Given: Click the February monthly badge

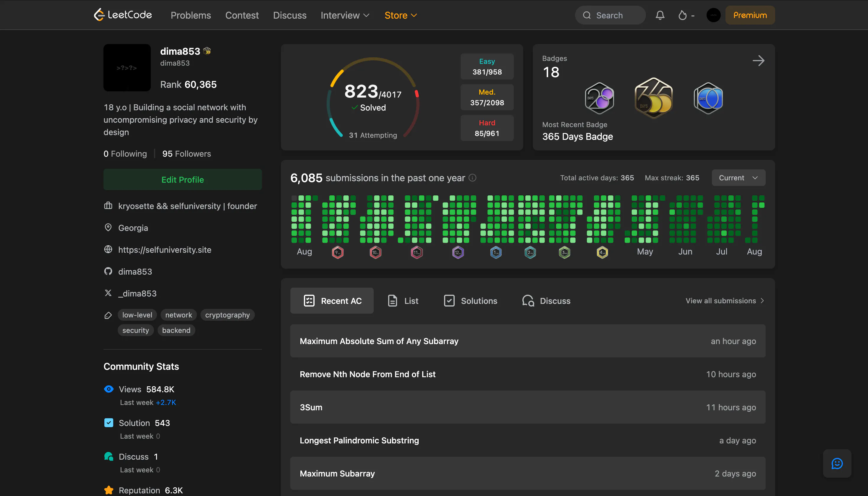Looking at the screenshot, I should tap(530, 252).
